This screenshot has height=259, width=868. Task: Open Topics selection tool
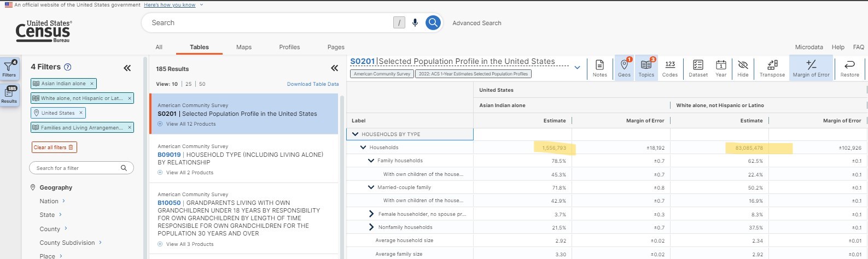click(646, 68)
